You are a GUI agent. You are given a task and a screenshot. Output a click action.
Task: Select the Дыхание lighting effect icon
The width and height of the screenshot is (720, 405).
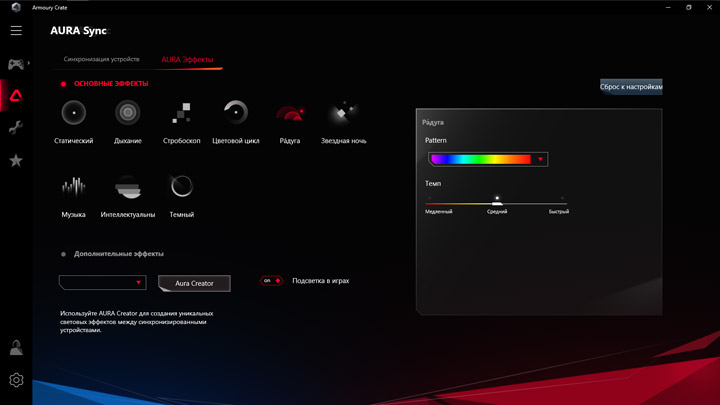[x=128, y=112]
